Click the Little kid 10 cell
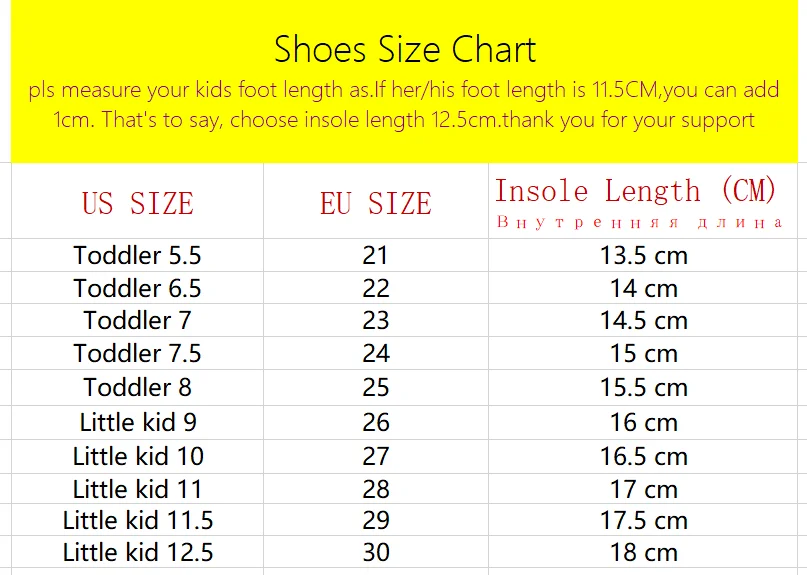This screenshot has width=807, height=575. pyautogui.click(x=137, y=456)
